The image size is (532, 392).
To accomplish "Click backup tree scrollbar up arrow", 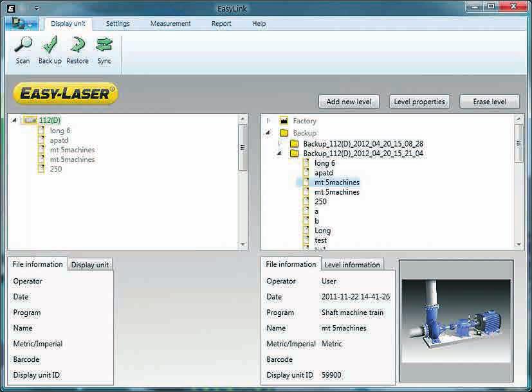I will 518,119.
